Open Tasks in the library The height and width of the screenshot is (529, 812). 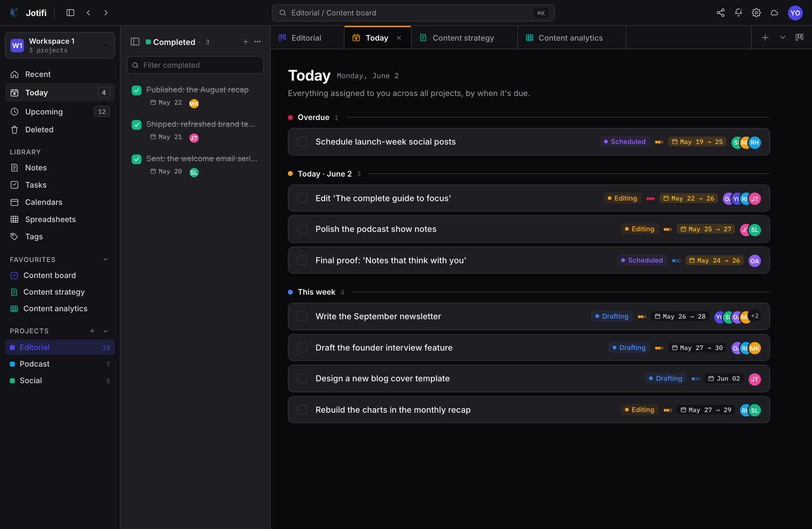(60, 185)
